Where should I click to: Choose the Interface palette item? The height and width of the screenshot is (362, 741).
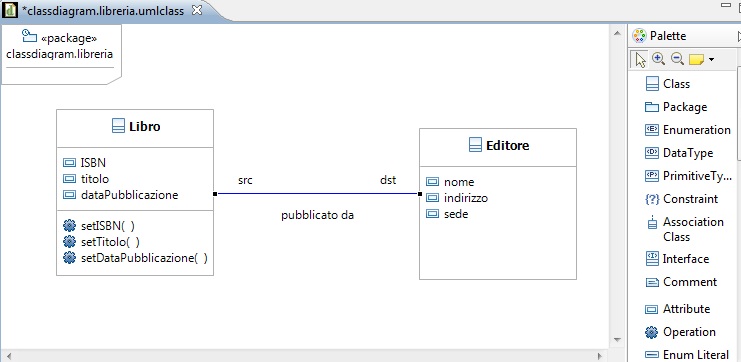tap(677, 259)
